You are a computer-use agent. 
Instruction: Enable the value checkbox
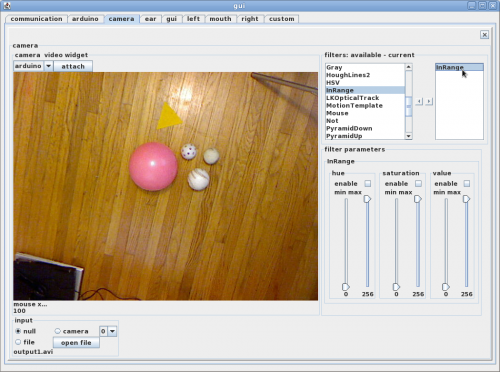[467, 183]
